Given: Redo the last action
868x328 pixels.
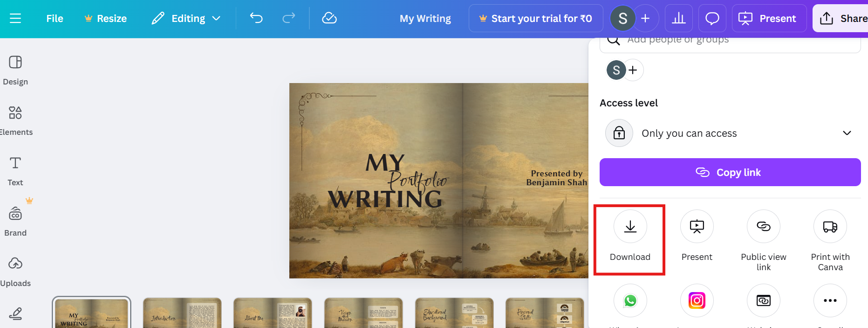Looking at the screenshot, I should click(x=289, y=18).
